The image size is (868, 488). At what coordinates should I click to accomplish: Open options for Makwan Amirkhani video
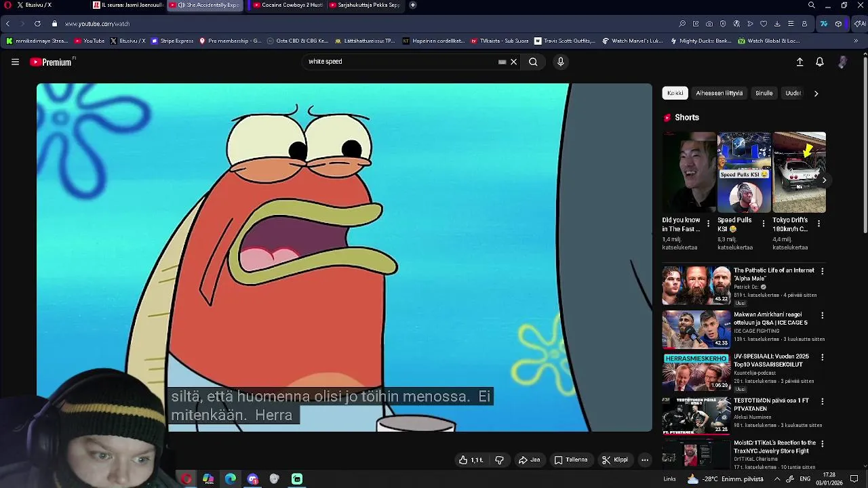[x=823, y=315]
